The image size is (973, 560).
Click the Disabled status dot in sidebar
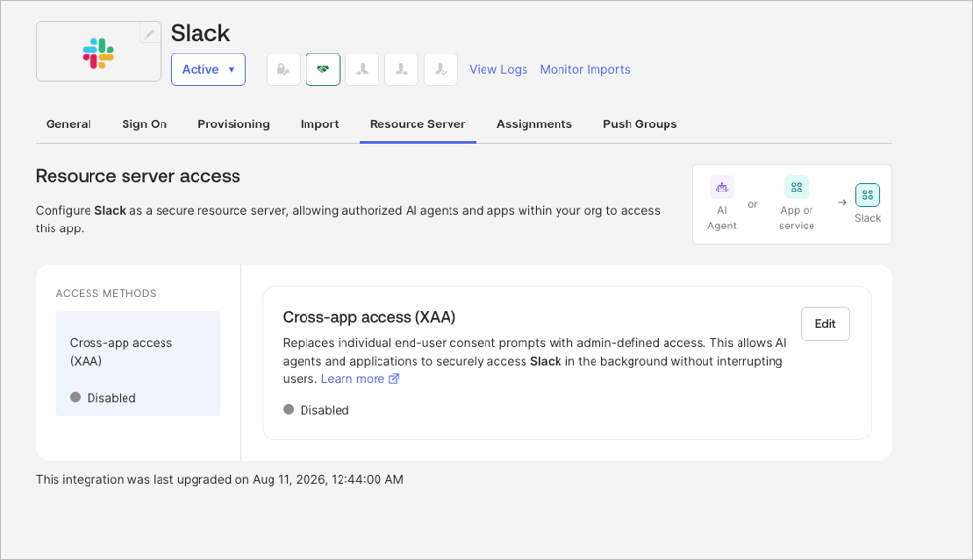(75, 397)
